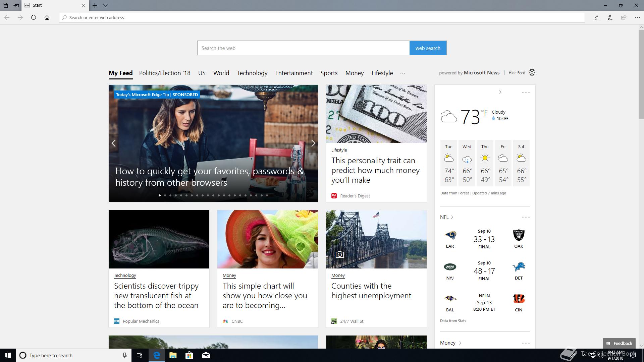Click the Tabs you've set aside icon
Viewport: 644px width, 362px height.
pos(5,5)
